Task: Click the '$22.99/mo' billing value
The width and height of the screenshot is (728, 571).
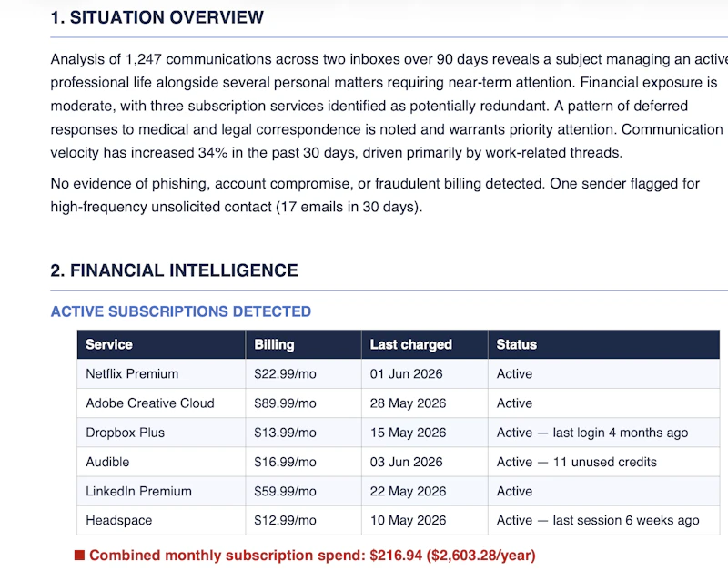Action: click(x=285, y=373)
